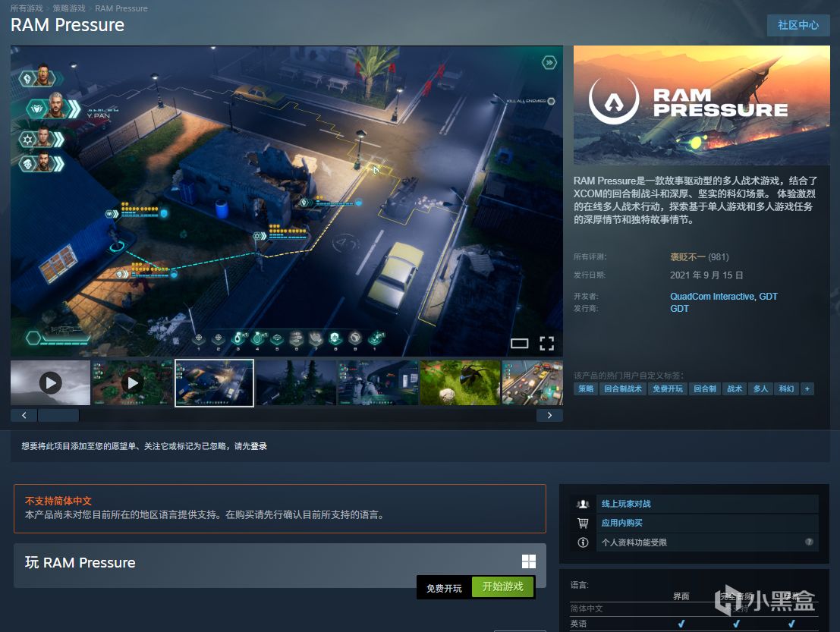Click the 个人资料功能受限 text
Viewport: 840px width, 632px height.
(634, 542)
